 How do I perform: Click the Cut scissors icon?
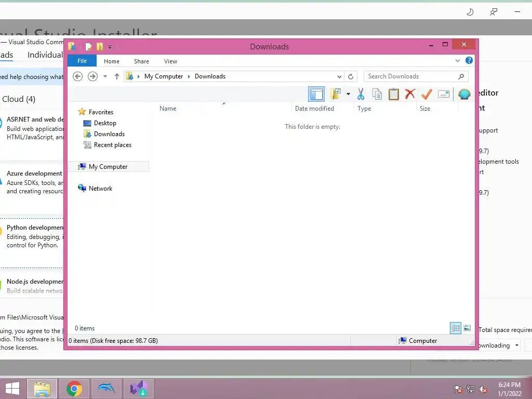point(361,94)
